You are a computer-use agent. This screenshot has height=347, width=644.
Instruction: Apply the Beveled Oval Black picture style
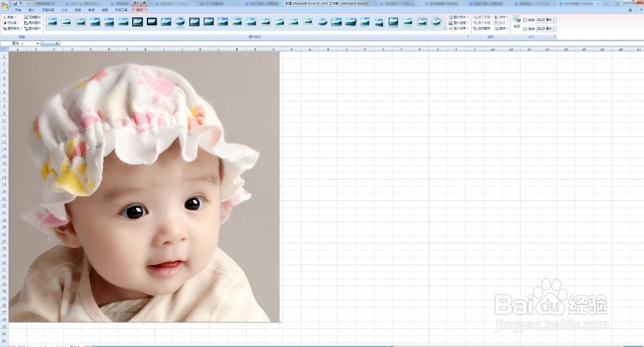pos(180,22)
